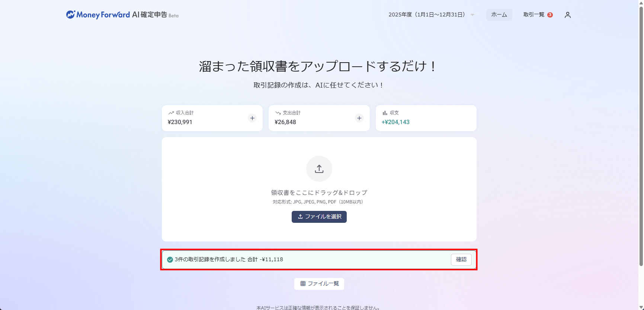Click the red badge showing 3

coord(550,15)
